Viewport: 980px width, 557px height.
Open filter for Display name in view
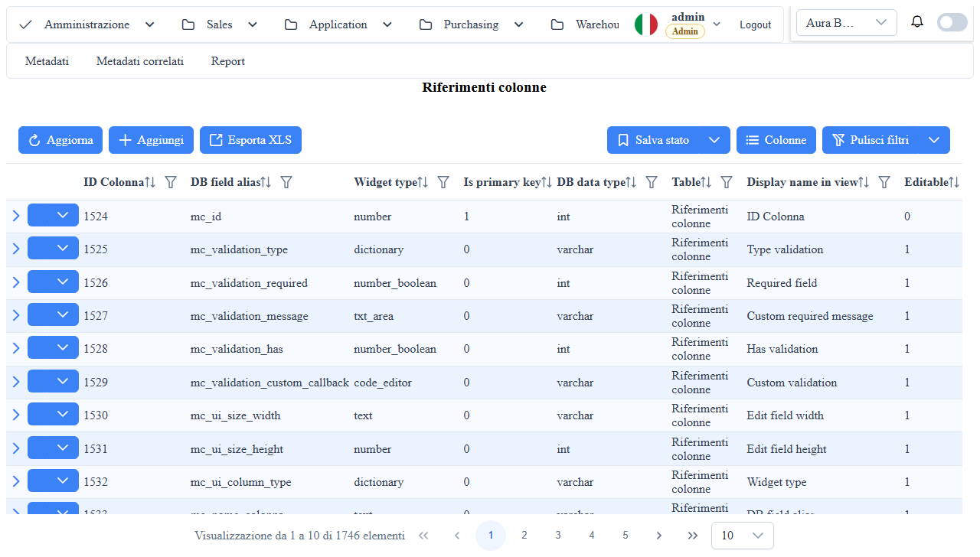(884, 182)
